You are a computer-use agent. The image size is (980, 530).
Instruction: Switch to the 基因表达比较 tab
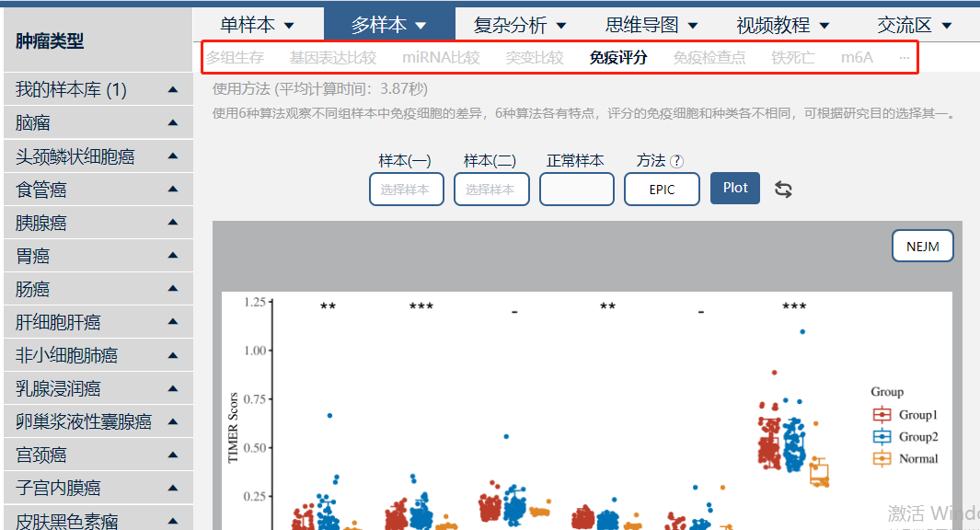coord(332,57)
